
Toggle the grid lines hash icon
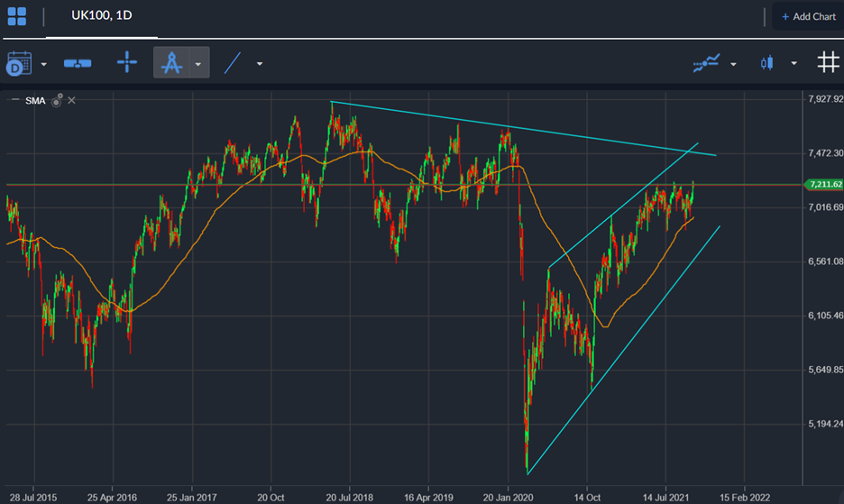(x=828, y=62)
